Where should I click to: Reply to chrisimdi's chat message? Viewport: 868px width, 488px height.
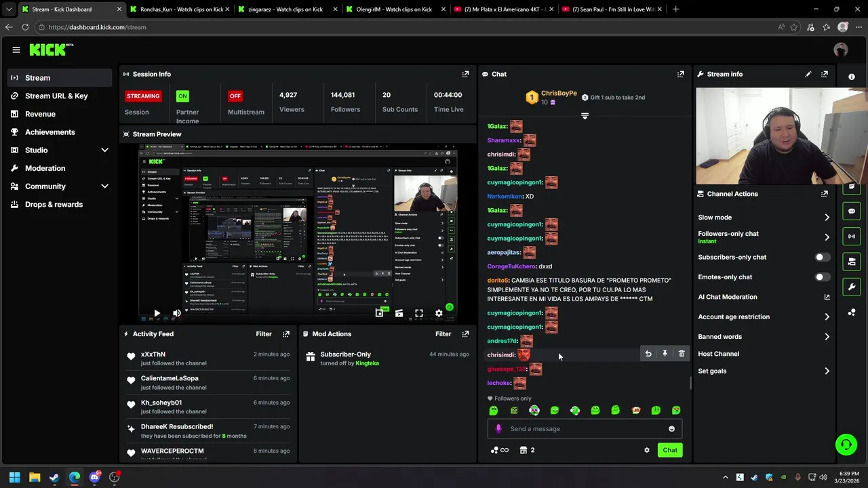[x=648, y=354]
